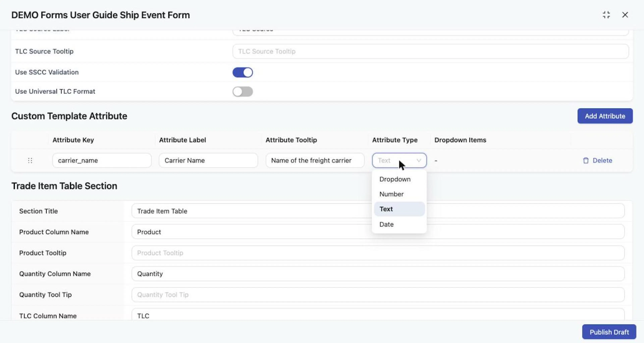Click the trash icon in the carrier_name row

[586, 160]
